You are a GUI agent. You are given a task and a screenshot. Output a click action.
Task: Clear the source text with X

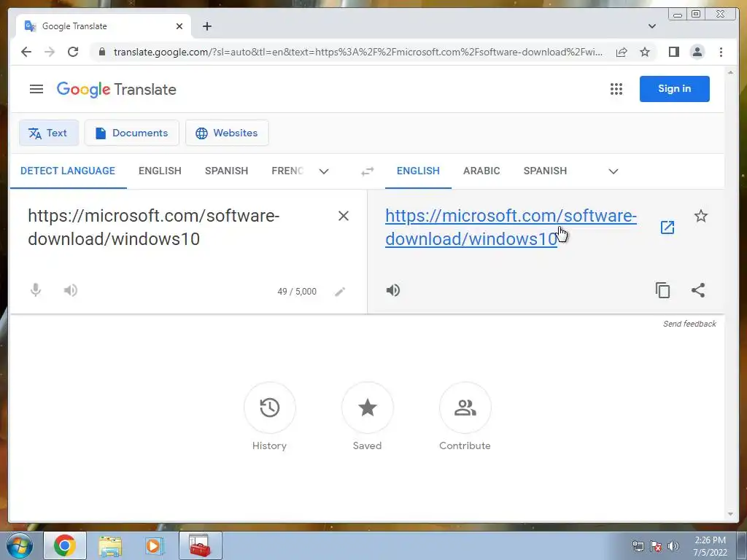pos(343,216)
